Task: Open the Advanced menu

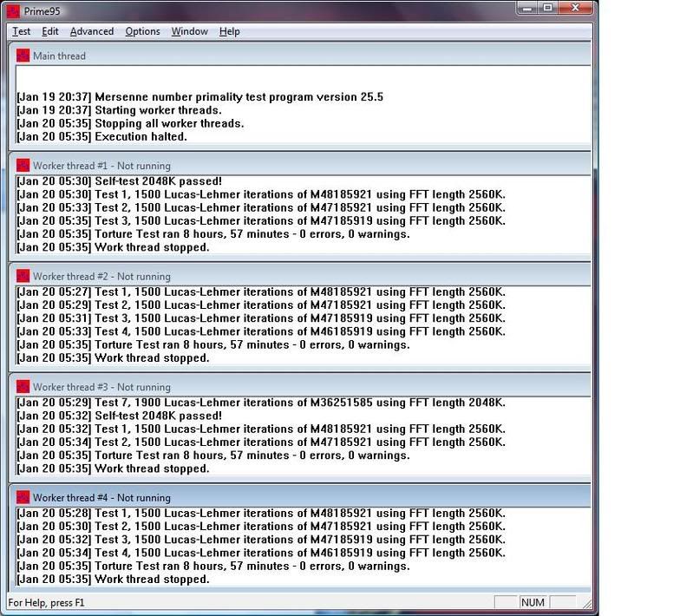Action: [x=91, y=31]
